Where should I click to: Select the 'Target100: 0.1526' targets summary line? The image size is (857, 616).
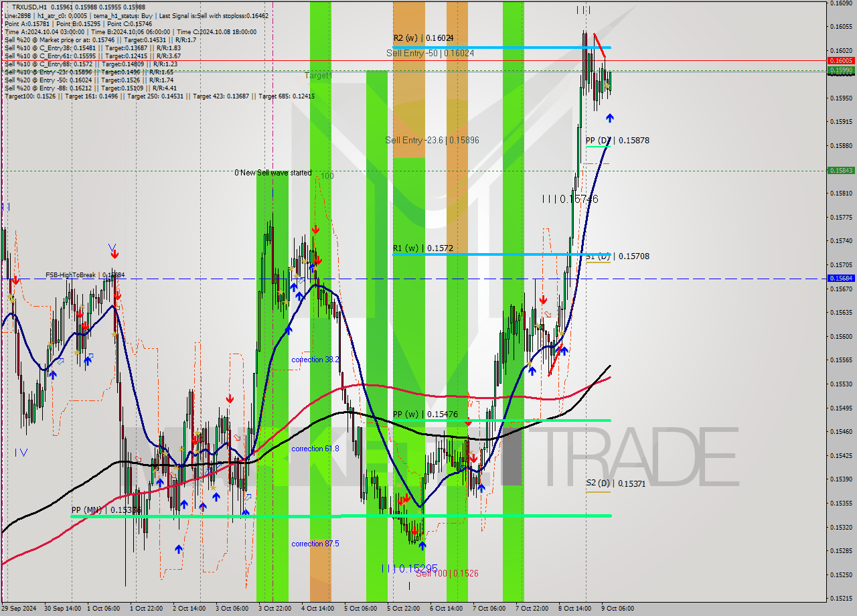pos(159,96)
